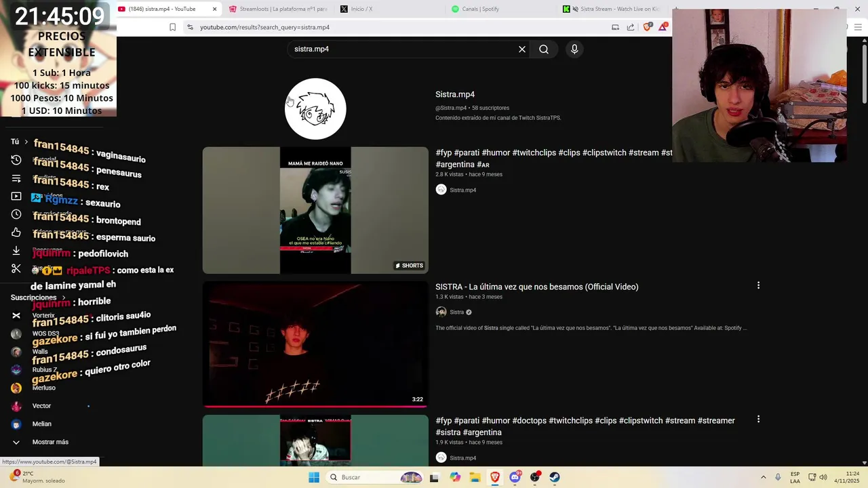
Task: Open the Sistra.mp4 channel avatar
Action: pos(315,108)
